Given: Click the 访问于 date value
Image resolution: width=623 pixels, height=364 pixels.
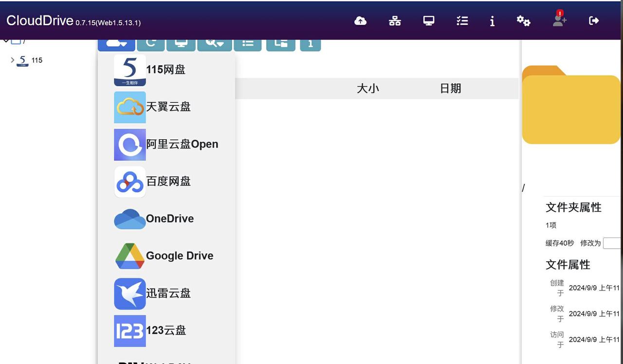Looking at the screenshot, I should tap(594, 339).
